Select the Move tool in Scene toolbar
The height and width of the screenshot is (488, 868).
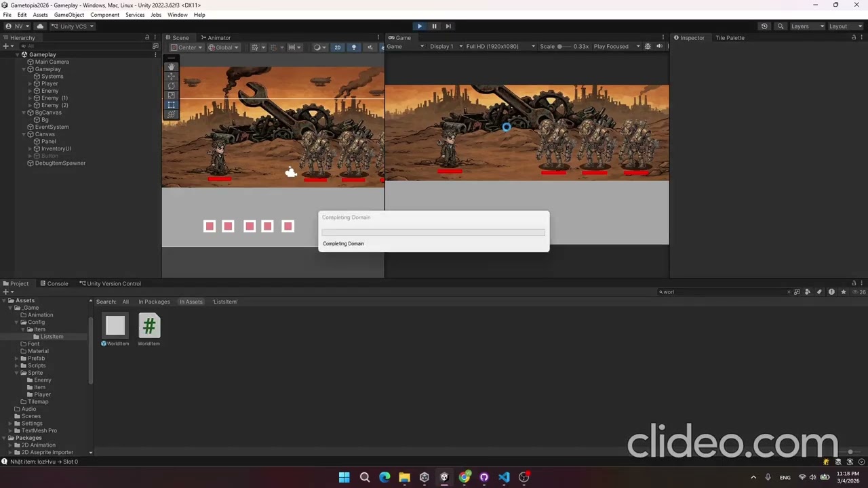tap(171, 76)
